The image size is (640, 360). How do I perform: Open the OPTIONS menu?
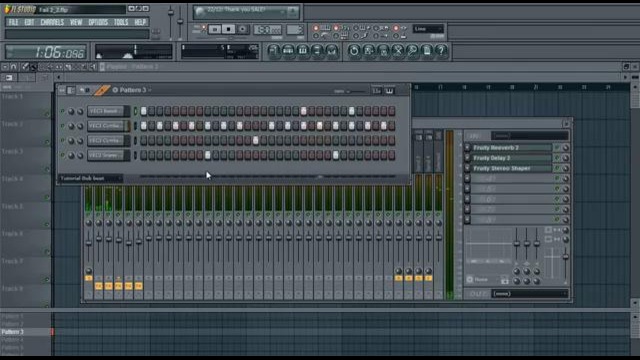[98, 22]
